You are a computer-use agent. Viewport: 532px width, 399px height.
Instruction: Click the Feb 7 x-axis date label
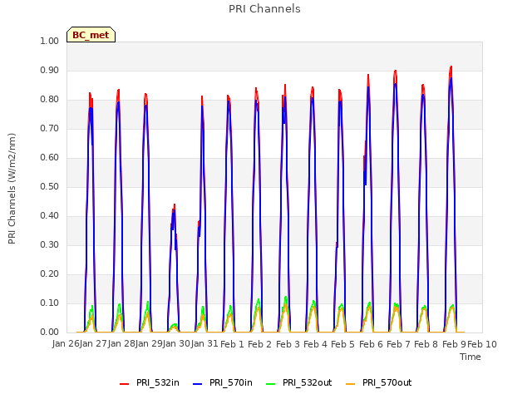(x=399, y=344)
